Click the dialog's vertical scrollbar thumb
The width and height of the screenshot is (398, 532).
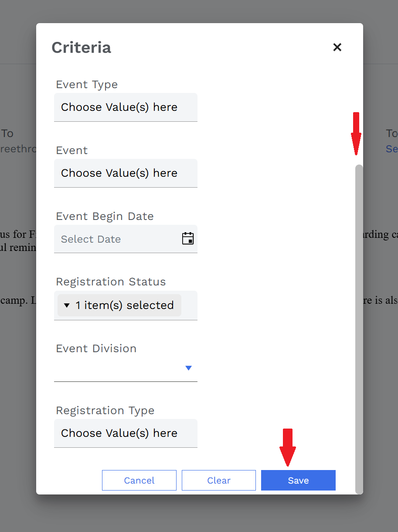tap(359, 329)
